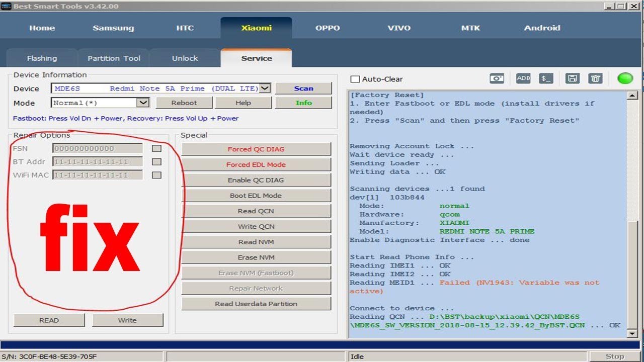Click the WiFi MAC input field
644x362 pixels.
98,175
